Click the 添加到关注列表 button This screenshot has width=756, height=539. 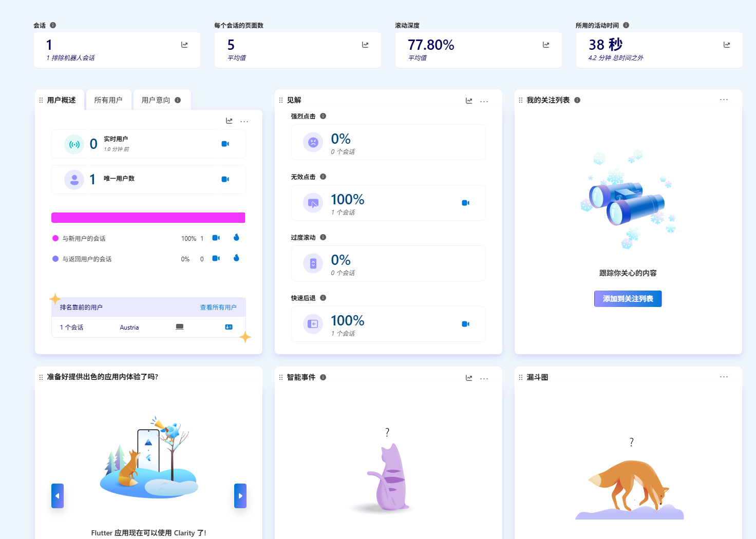[x=628, y=299]
